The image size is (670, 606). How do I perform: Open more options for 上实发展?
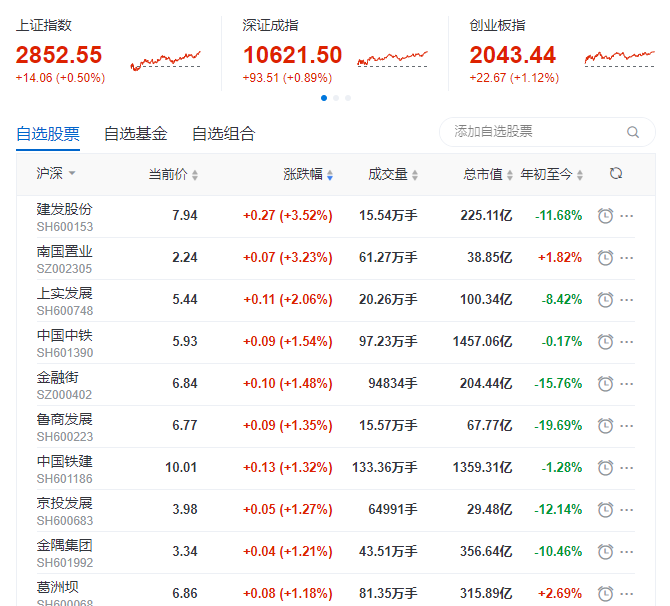[x=626, y=300]
